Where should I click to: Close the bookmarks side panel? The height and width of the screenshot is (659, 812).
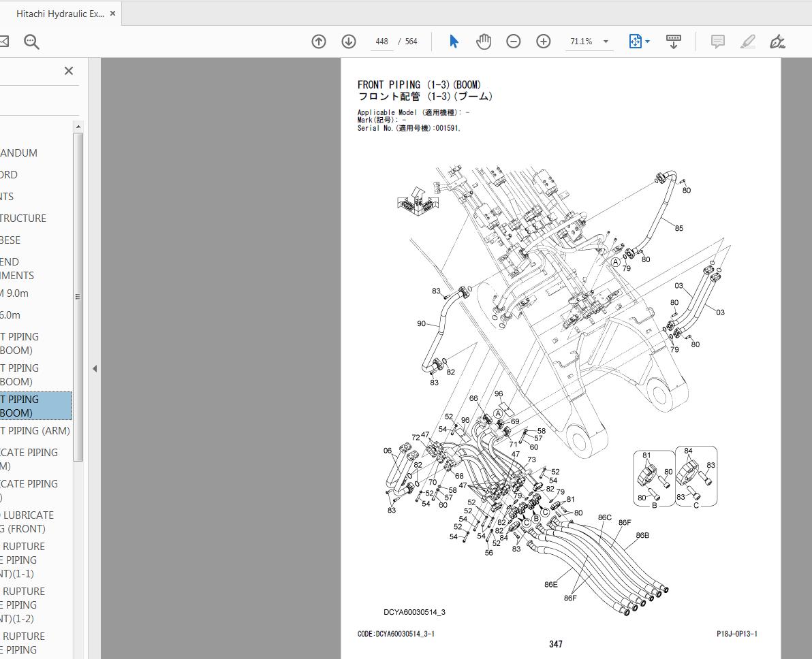[68, 71]
